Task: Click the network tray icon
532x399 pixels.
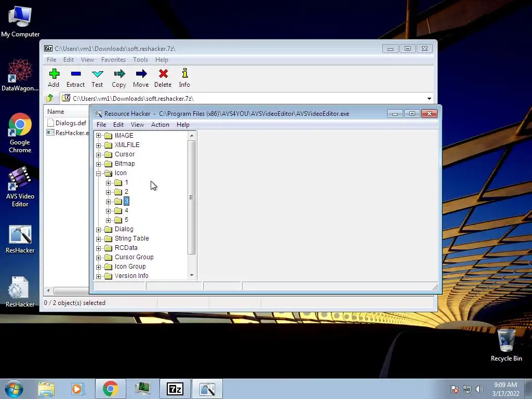Action: [x=467, y=389]
